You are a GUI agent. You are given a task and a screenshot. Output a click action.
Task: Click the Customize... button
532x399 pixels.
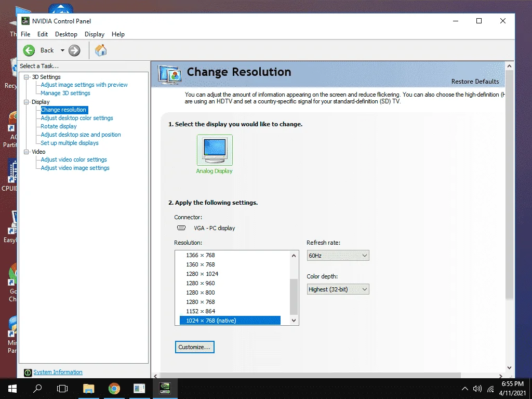195,347
